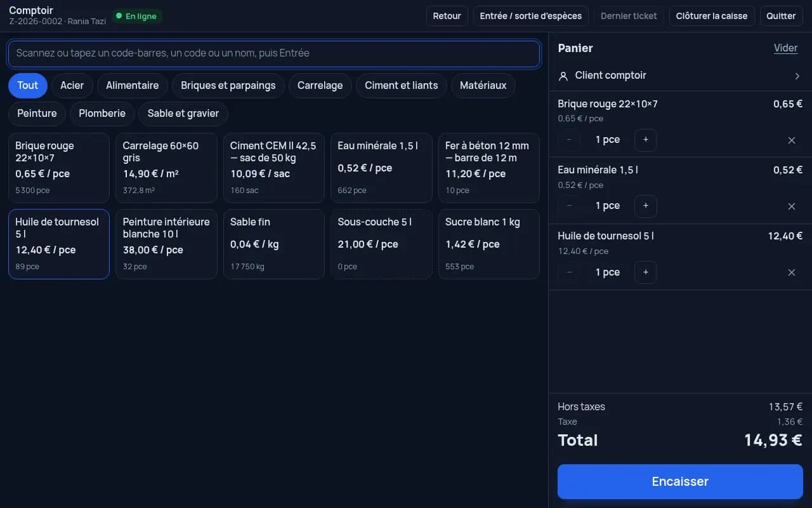
Task: Select the Sous-couche 5 l card
Action: coord(381,244)
